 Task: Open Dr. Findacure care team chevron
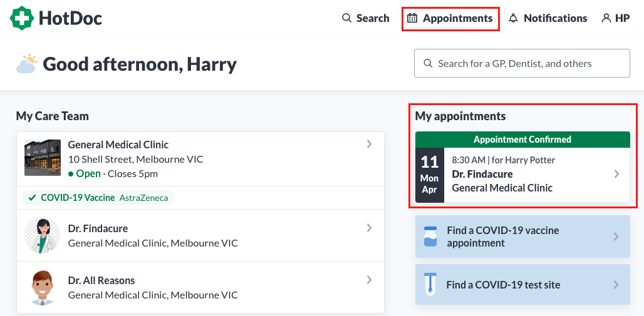tap(369, 228)
